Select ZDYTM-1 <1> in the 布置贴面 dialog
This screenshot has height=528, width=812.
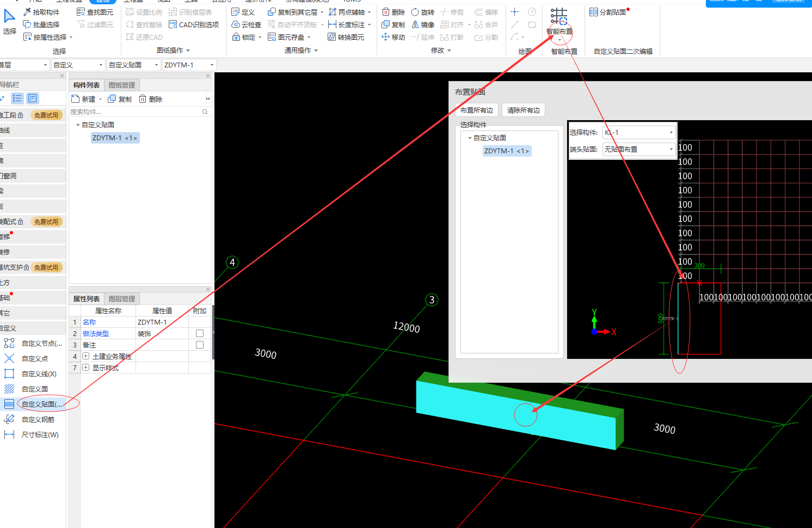pos(507,151)
